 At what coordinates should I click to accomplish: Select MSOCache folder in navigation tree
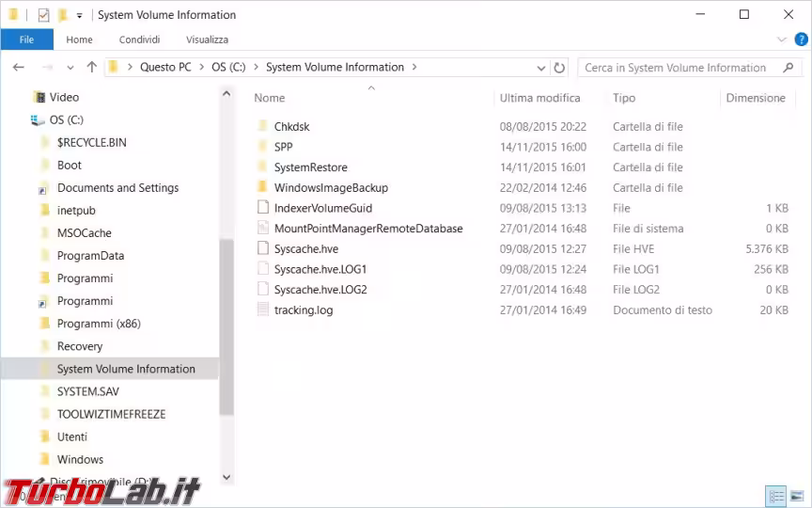[84, 233]
